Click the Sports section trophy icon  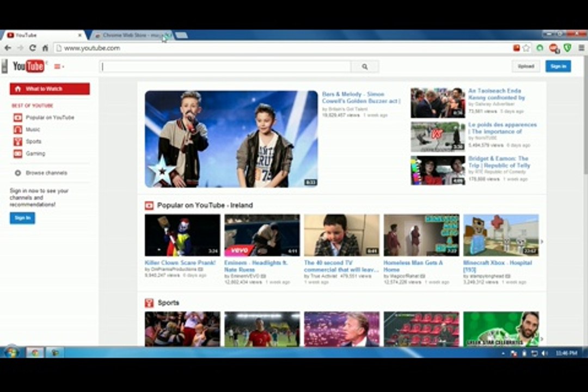tap(149, 303)
